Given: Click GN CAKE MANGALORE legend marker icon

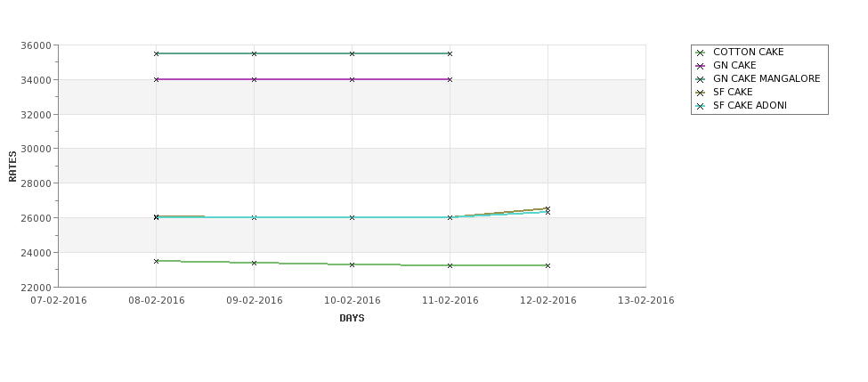Looking at the screenshot, I should pos(701,79).
